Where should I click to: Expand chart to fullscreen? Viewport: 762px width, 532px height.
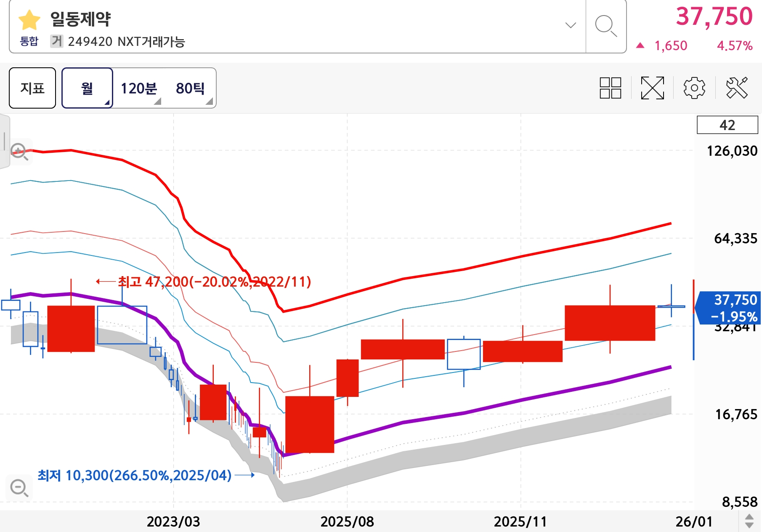pyautogui.click(x=652, y=88)
